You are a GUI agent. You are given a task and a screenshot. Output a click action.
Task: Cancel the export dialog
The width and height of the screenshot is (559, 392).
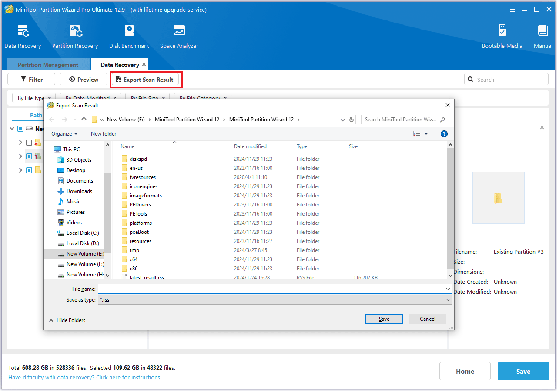pyautogui.click(x=428, y=319)
